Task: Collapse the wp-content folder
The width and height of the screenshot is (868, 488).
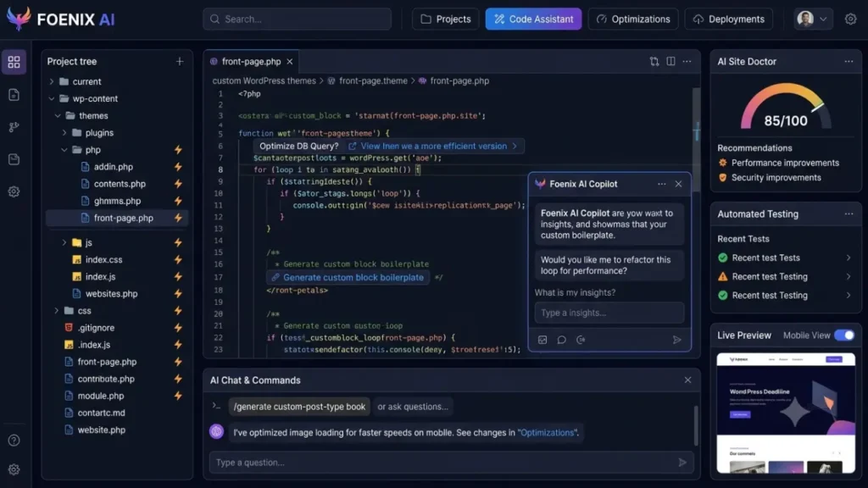Action: [x=52, y=98]
